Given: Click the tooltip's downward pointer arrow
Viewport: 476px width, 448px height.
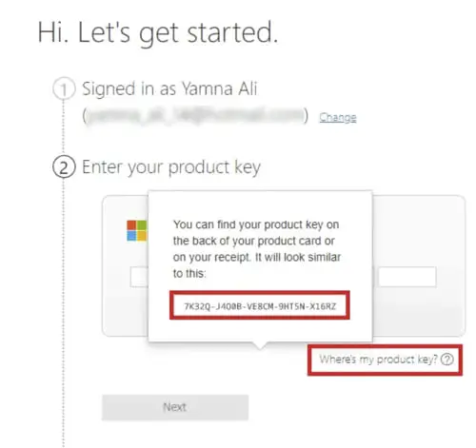Looking at the screenshot, I should 260,346.
